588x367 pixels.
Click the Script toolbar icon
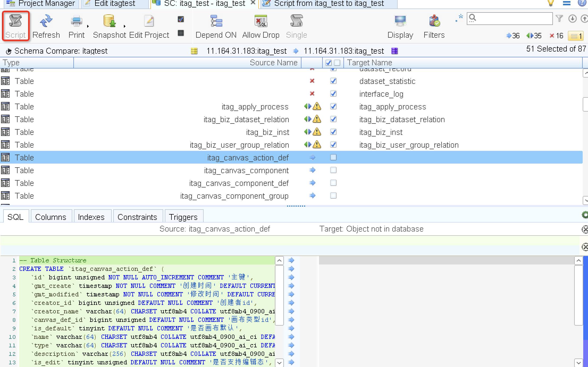pos(15,21)
